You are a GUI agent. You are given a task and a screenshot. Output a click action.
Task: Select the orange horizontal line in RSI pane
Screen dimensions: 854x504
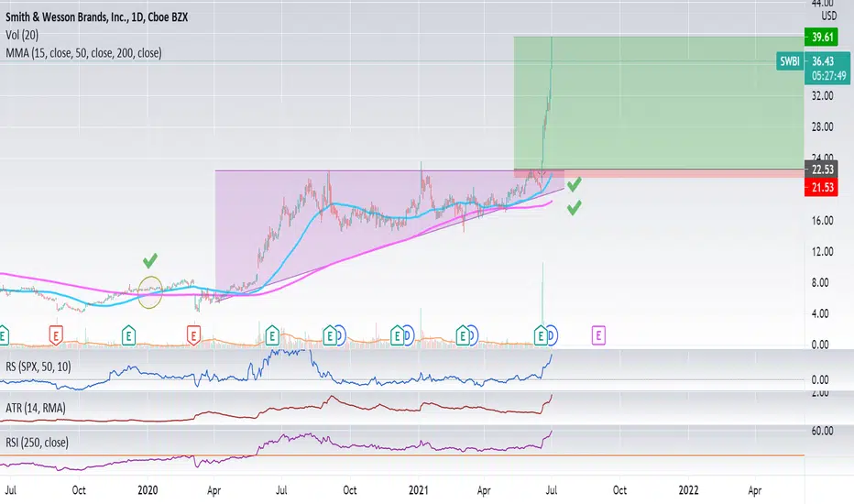(x=402, y=455)
